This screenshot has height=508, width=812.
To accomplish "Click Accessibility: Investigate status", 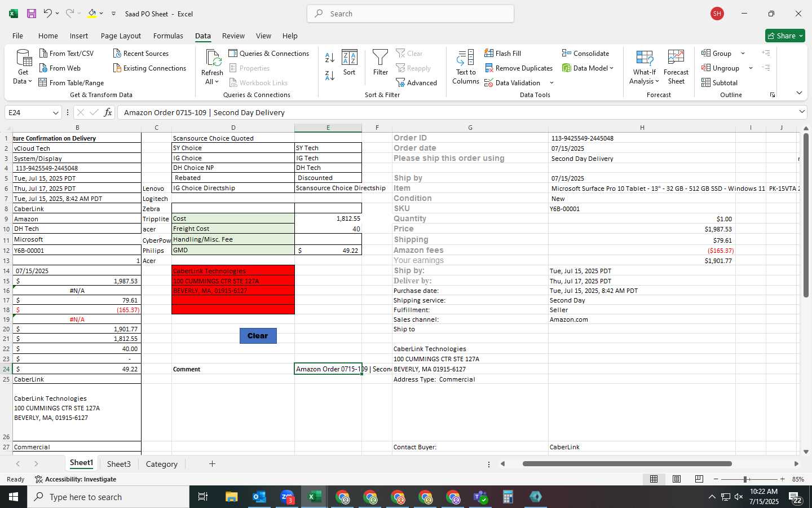I will 76,479.
